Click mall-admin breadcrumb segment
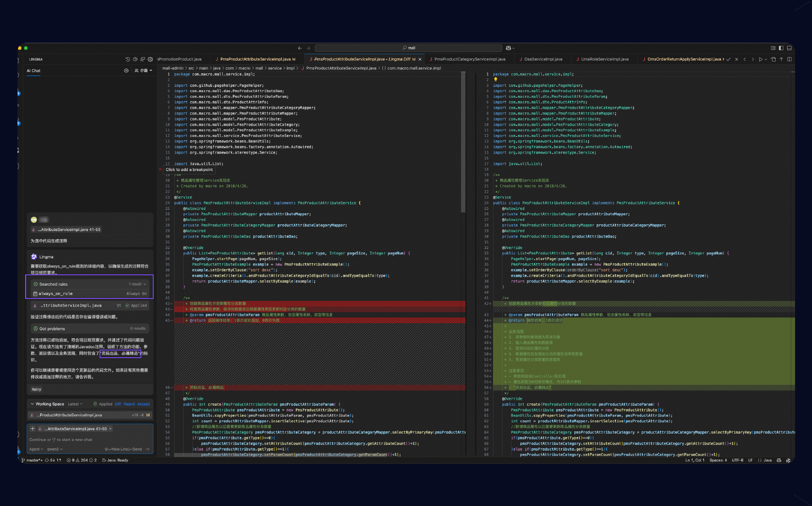812x506 pixels. pyautogui.click(x=173, y=68)
